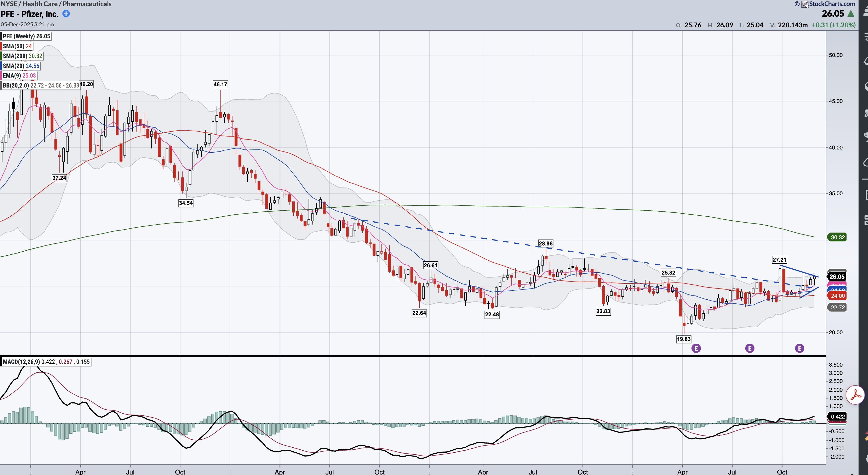The height and width of the screenshot is (475, 868).
Task: Click the green 30.32 axis price tag
Action: tap(837, 237)
